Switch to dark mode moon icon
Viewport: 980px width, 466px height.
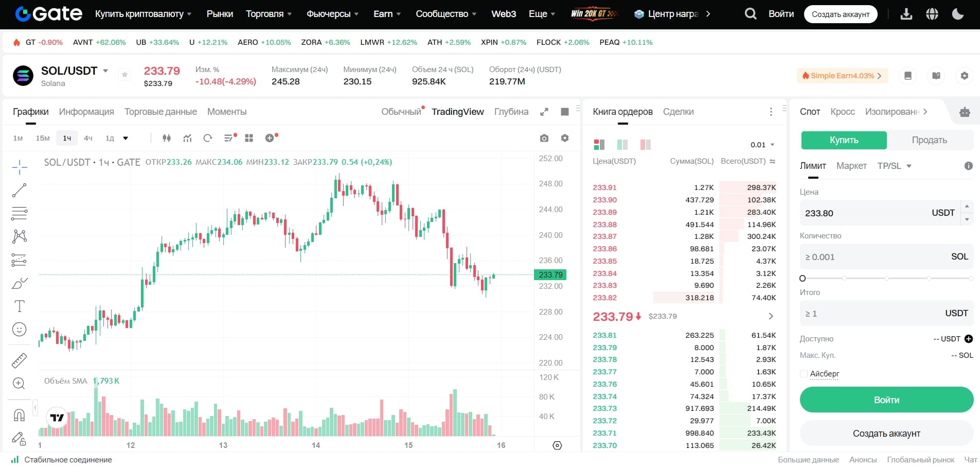[x=958, y=14]
